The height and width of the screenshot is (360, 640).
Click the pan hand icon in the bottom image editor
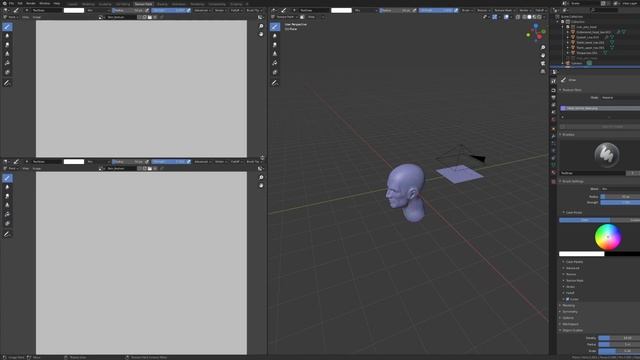261,185
